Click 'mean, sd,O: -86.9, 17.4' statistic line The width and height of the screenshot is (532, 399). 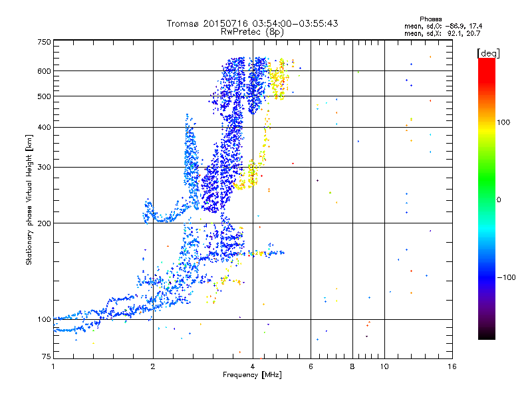(443, 26)
